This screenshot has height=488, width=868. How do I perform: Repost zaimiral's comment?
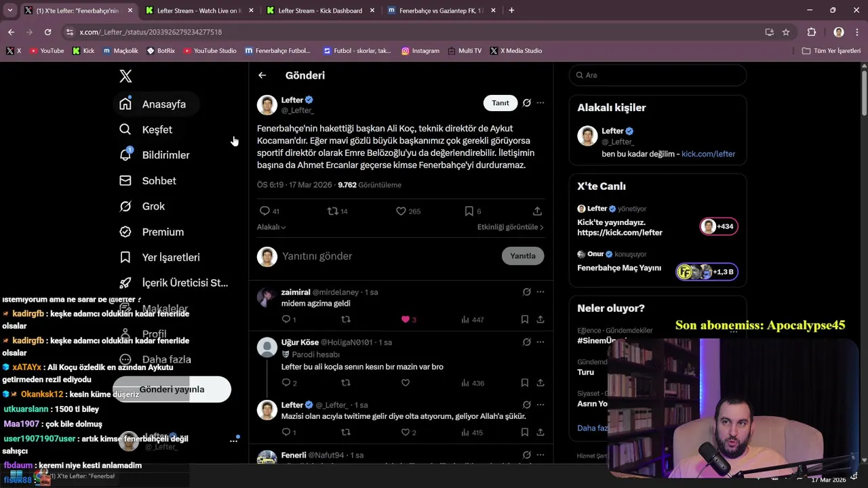345,319
